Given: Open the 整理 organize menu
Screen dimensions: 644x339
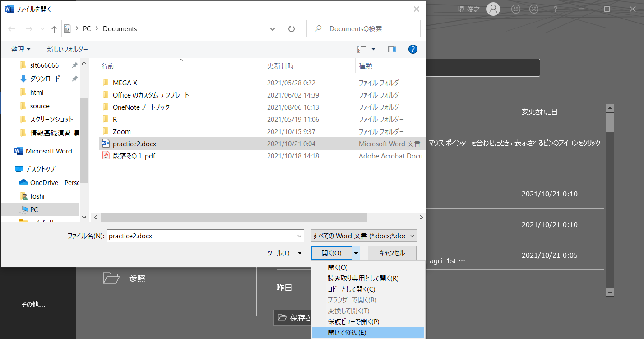Looking at the screenshot, I should click(x=21, y=49).
